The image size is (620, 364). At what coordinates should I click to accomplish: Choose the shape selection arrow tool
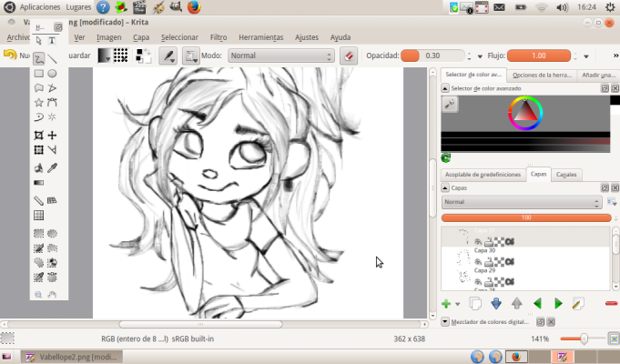pyautogui.click(x=38, y=41)
